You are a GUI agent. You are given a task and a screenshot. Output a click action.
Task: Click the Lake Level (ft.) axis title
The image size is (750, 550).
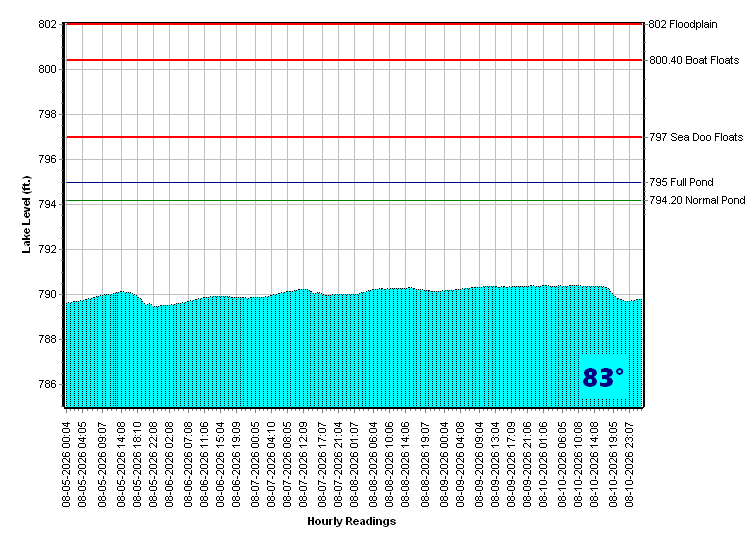pos(26,215)
